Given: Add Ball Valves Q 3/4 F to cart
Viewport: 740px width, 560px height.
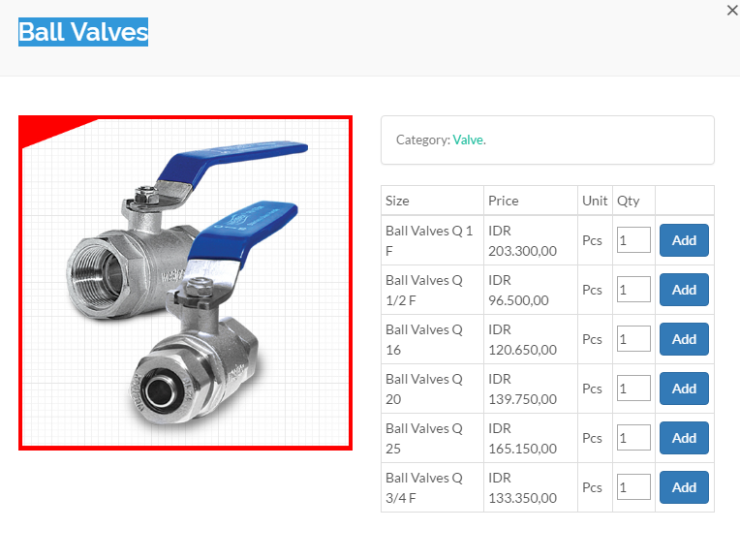Looking at the screenshot, I should point(684,487).
